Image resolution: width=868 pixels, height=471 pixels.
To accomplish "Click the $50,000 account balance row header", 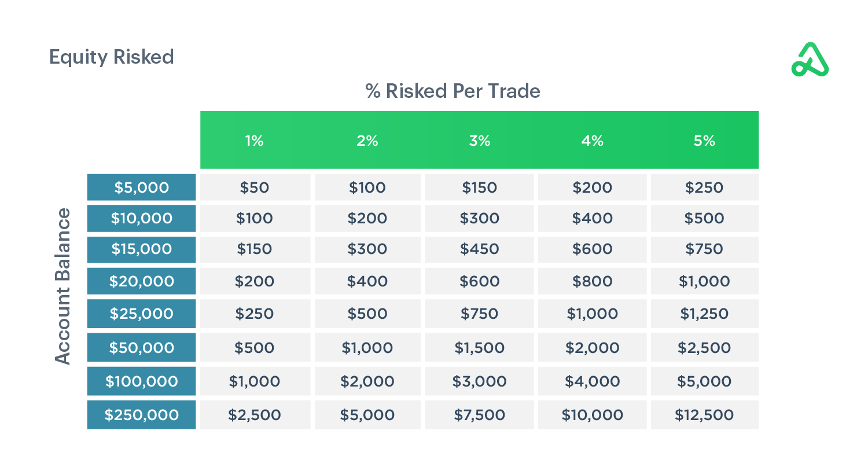I will pos(142,348).
